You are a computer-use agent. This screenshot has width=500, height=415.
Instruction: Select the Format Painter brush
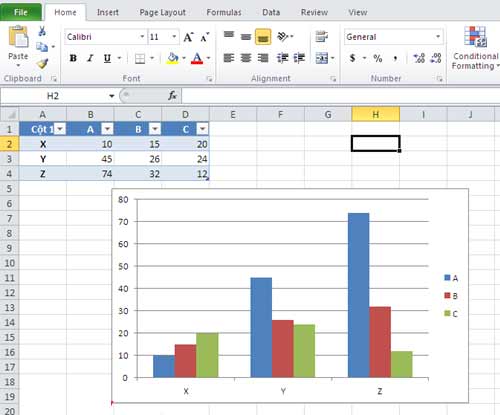(42, 63)
